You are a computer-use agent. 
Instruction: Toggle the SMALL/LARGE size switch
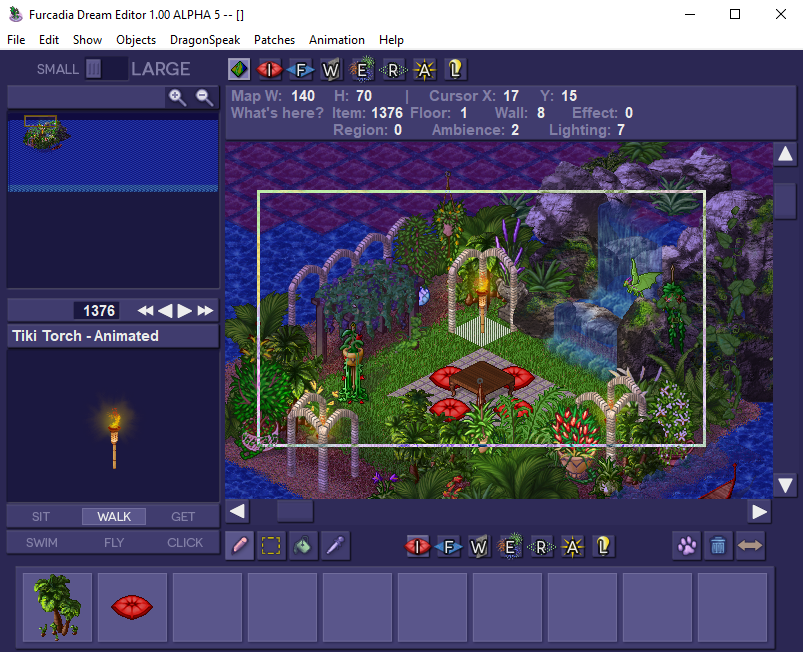pyautogui.click(x=106, y=69)
